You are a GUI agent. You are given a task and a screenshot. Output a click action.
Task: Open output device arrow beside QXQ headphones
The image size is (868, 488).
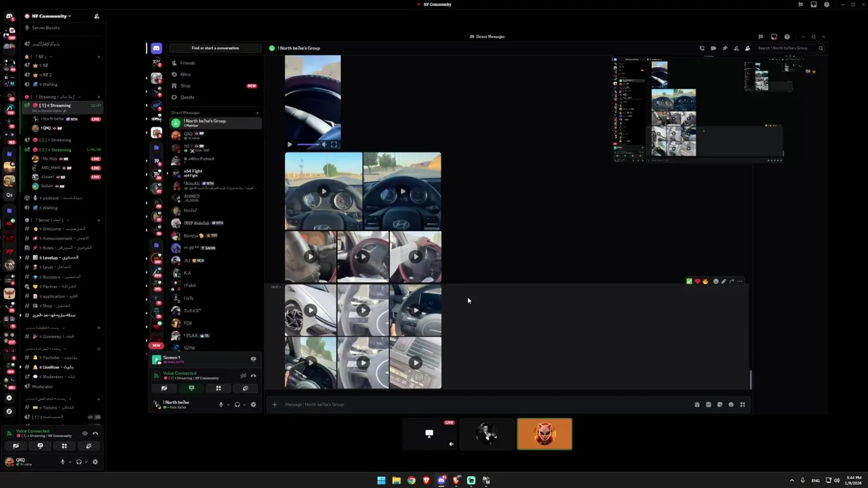coord(85,462)
